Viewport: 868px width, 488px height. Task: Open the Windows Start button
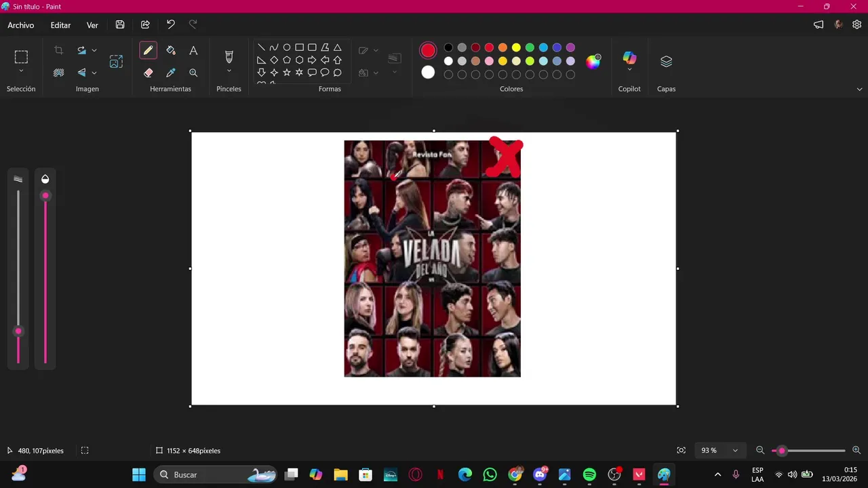coord(139,474)
